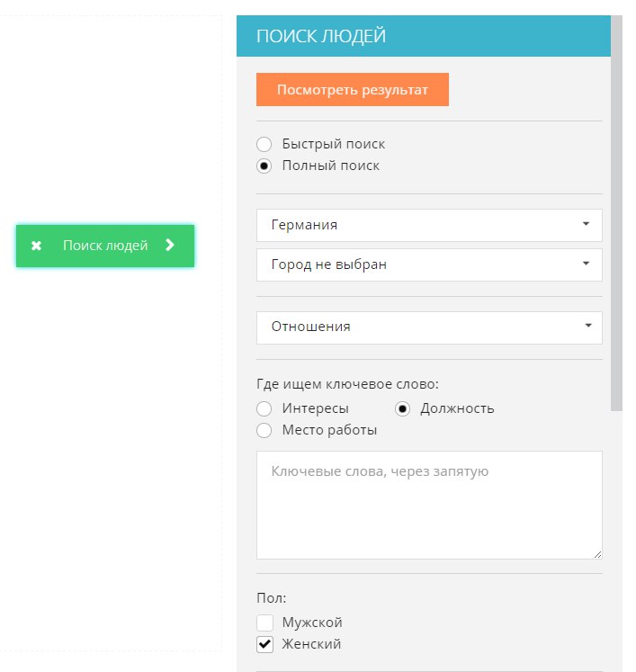Expand the Город не выбран dropdown
The width and height of the screenshot is (636, 672).
coord(429,264)
